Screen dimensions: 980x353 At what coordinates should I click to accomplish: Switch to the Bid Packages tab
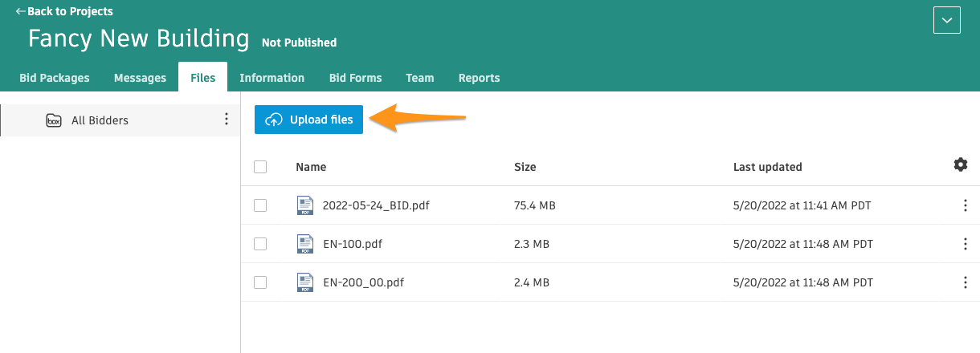[x=55, y=78]
